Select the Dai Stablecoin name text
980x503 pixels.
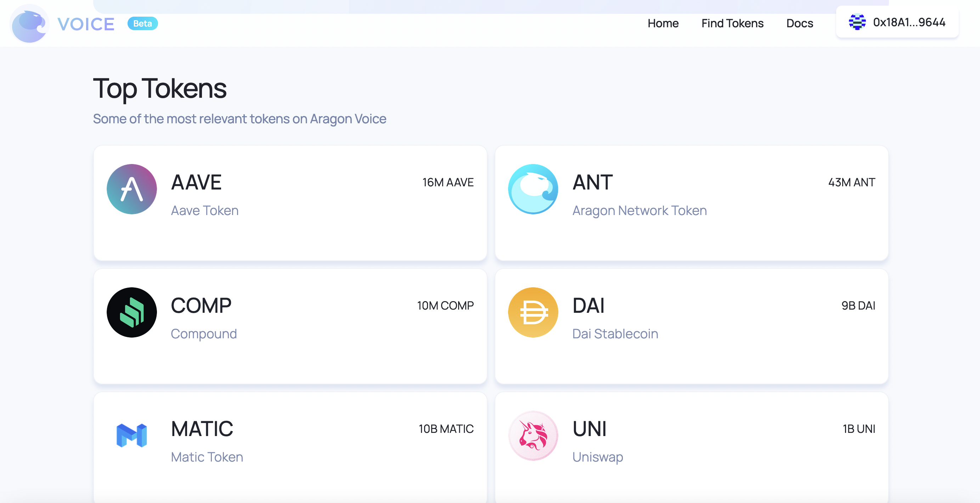click(x=615, y=334)
